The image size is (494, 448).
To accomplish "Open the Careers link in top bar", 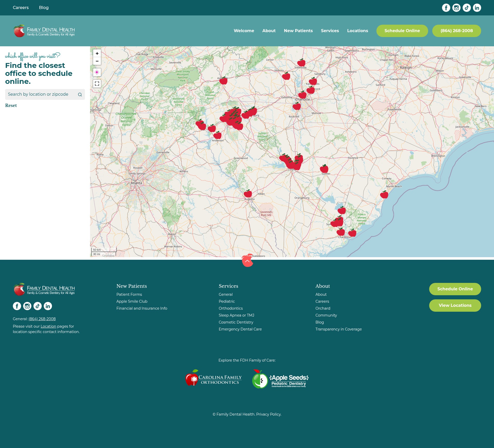I will click(21, 8).
